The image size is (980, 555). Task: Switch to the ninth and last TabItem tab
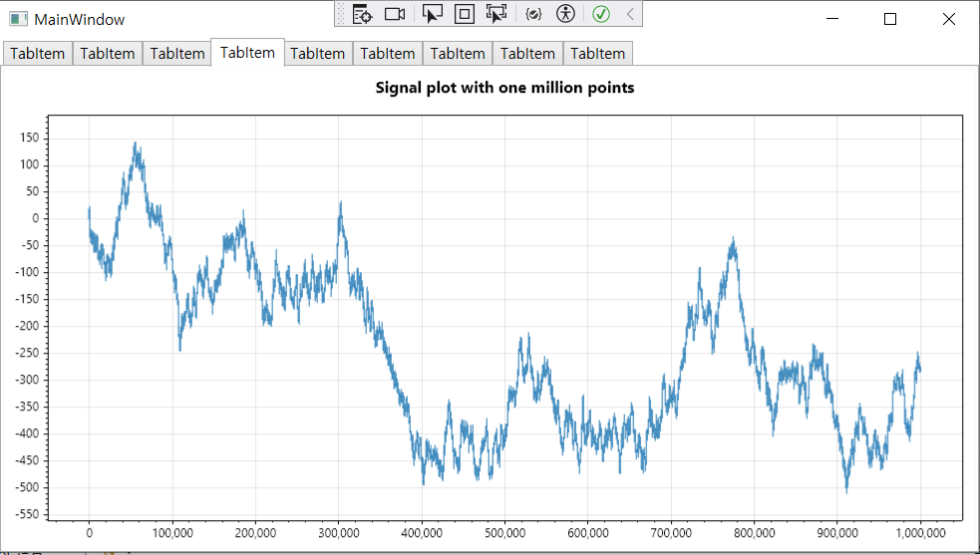597,54
